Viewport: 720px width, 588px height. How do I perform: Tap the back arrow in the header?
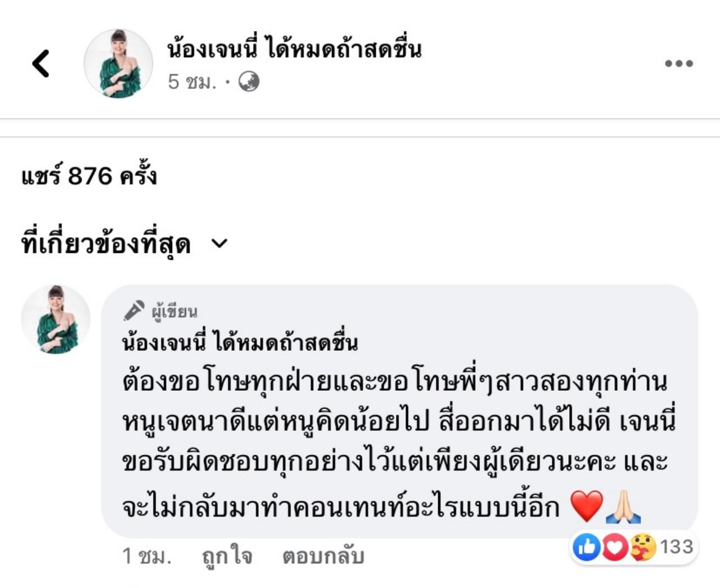pyautogui.click(x=41, y=64)
